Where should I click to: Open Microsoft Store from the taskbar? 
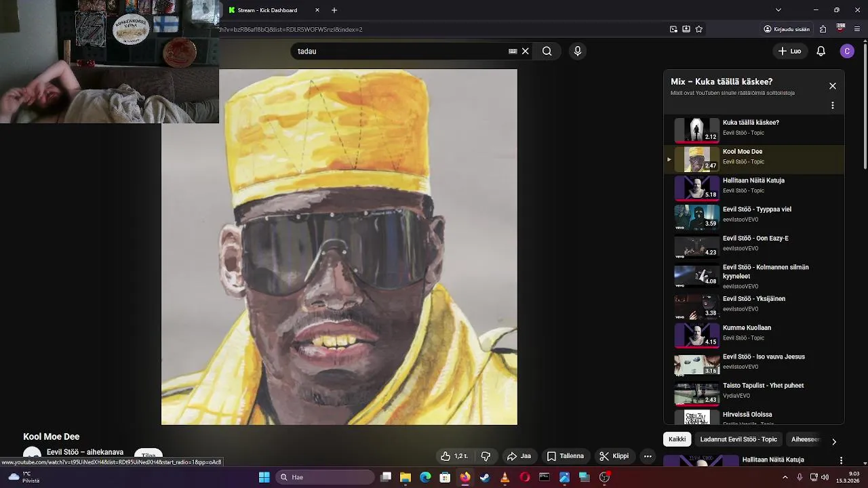click(x=445, y=477)
